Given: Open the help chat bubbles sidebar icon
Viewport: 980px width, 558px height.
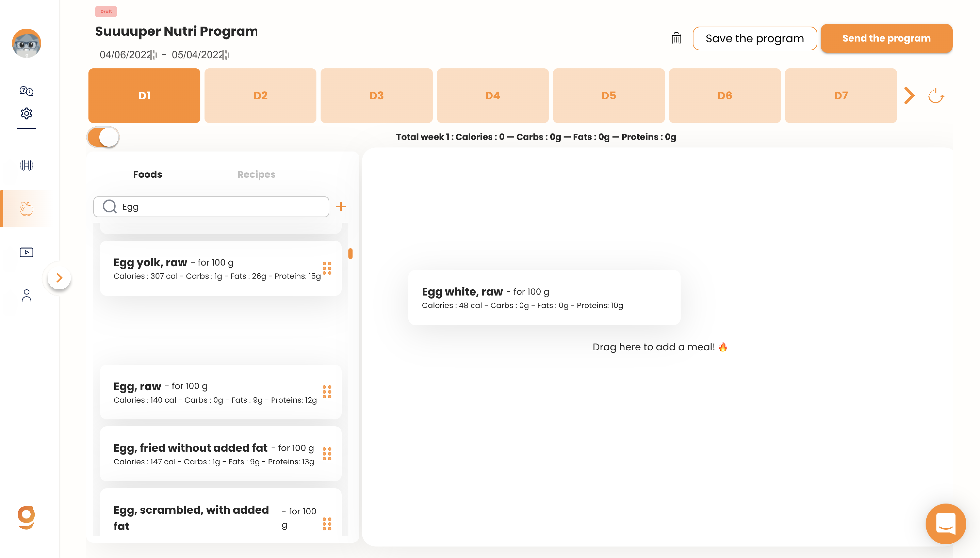Looking at the screenshot, I should point(26,91).
